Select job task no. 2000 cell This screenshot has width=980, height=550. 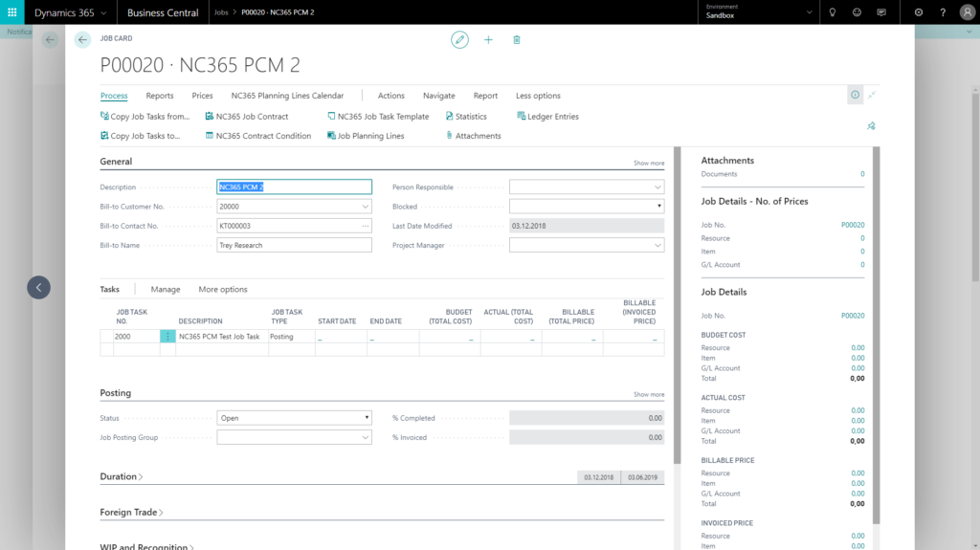point(136,337)
